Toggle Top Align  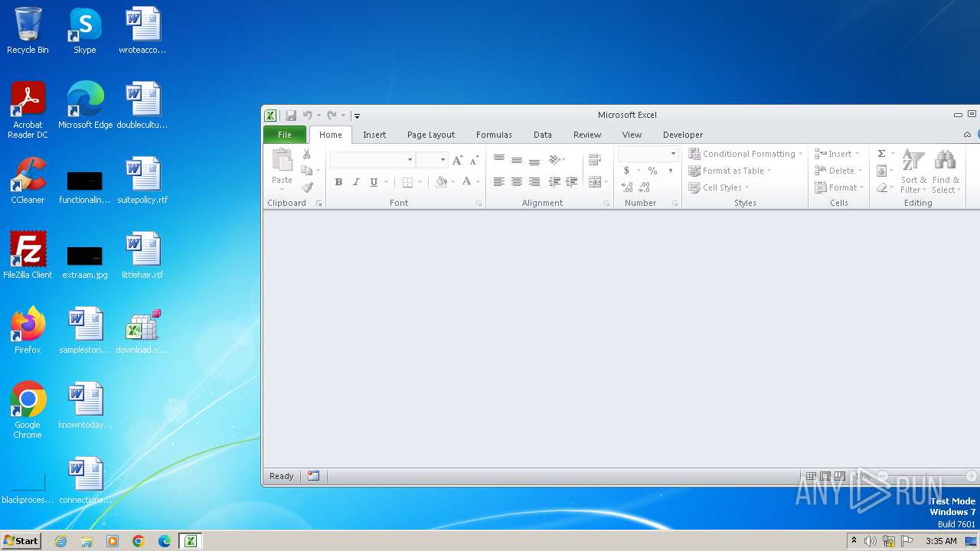click(499, 159)
